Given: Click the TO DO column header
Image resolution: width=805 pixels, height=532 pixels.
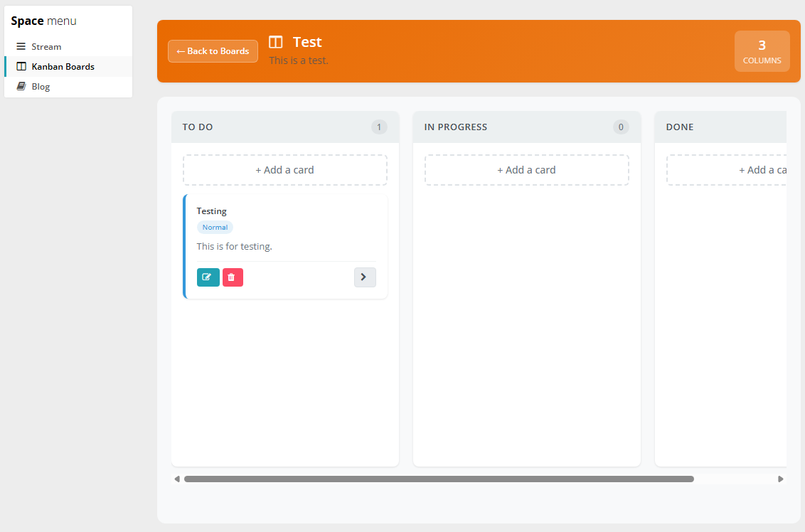Looking at the screenshot, I should 285,127.
